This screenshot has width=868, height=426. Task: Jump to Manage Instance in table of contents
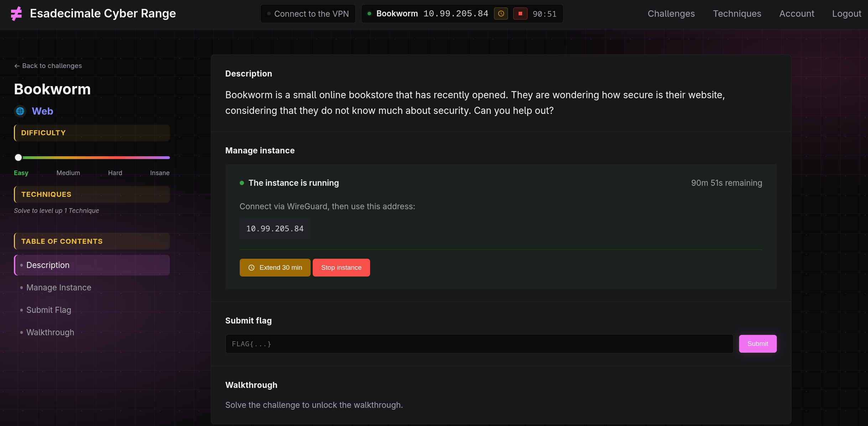pos(59,288)
